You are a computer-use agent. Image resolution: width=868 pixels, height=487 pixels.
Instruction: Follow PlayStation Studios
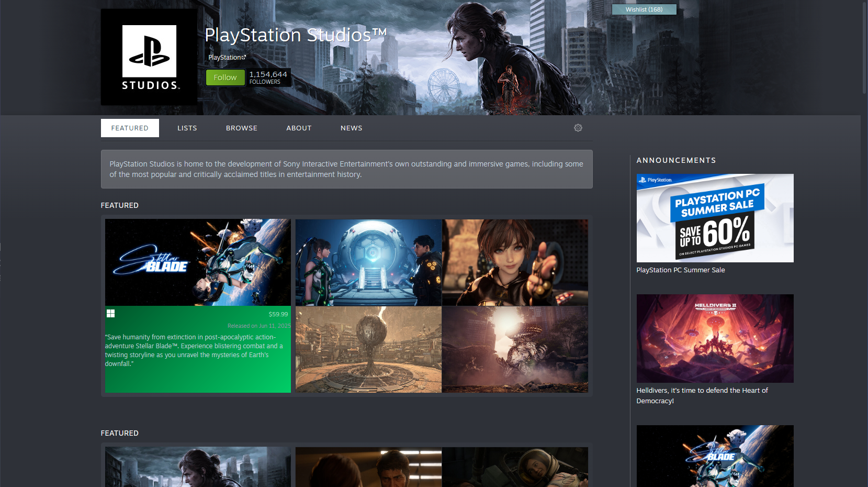225,78
